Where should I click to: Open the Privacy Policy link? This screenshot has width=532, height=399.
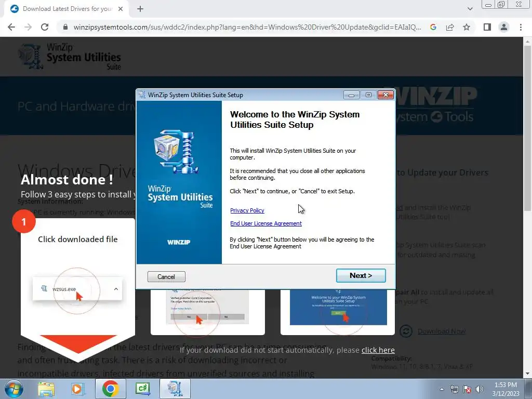click(247, 210)
